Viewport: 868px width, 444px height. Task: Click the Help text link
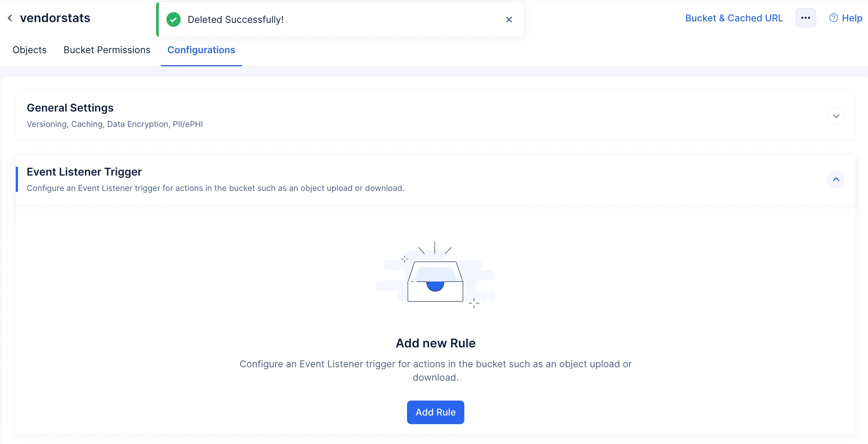pyautogui.click(x=852, y=18)
